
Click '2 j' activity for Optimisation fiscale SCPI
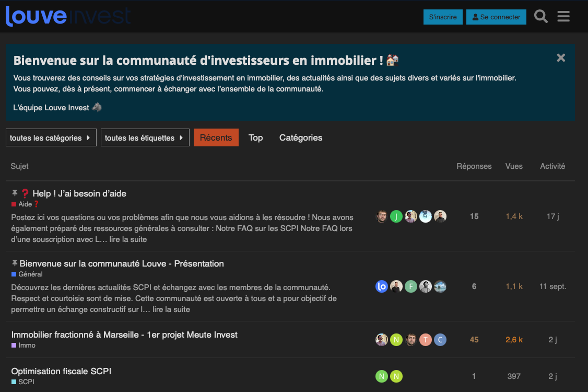(x=552, y=376)
